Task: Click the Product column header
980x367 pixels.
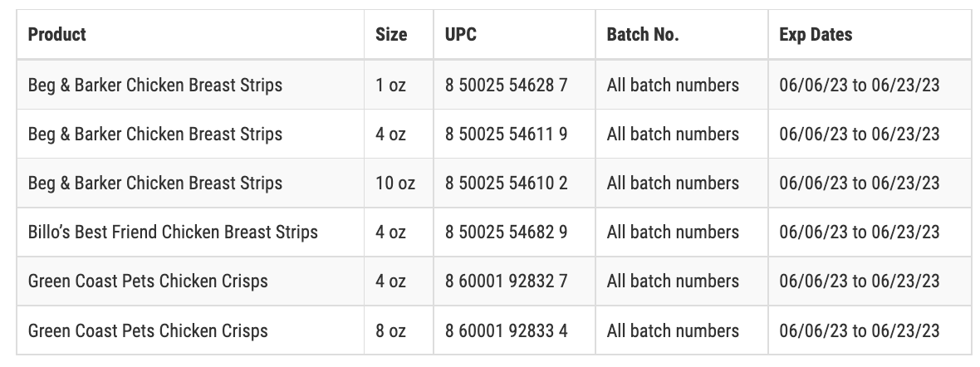Action: click(x=56, y=34)
